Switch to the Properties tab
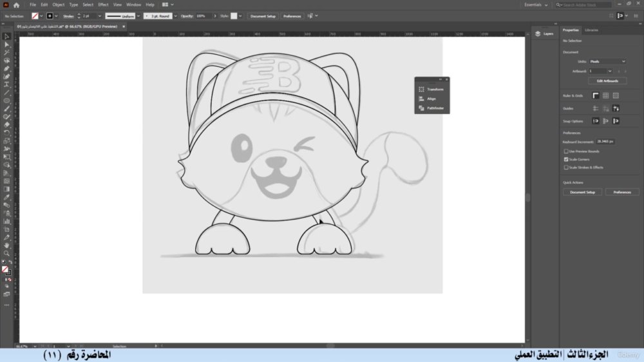Image resolution: width=644 pixels, height=362 pixels. [571, 30]
